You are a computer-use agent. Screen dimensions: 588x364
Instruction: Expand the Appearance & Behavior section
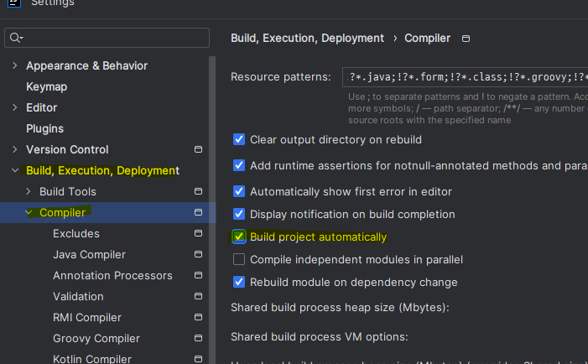click(14, 65)
